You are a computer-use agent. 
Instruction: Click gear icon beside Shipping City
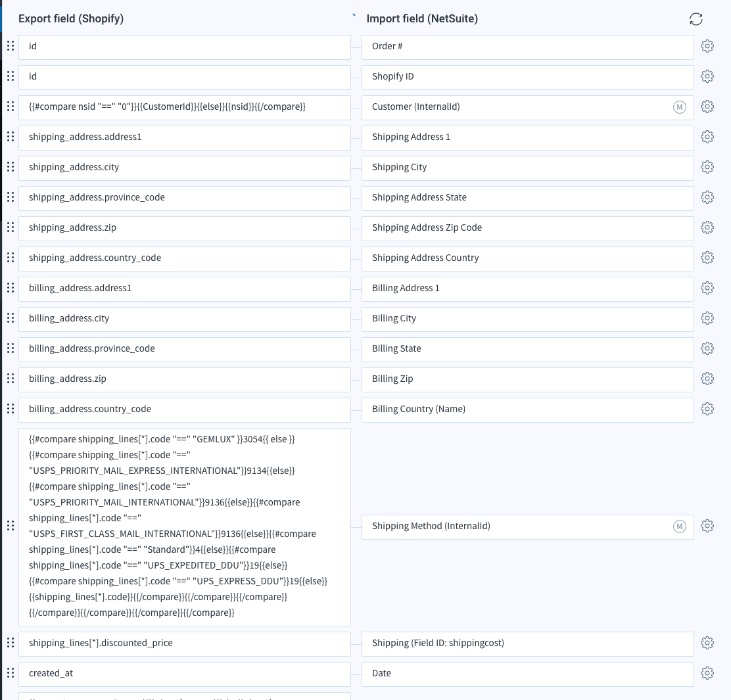tap(707, 167)
